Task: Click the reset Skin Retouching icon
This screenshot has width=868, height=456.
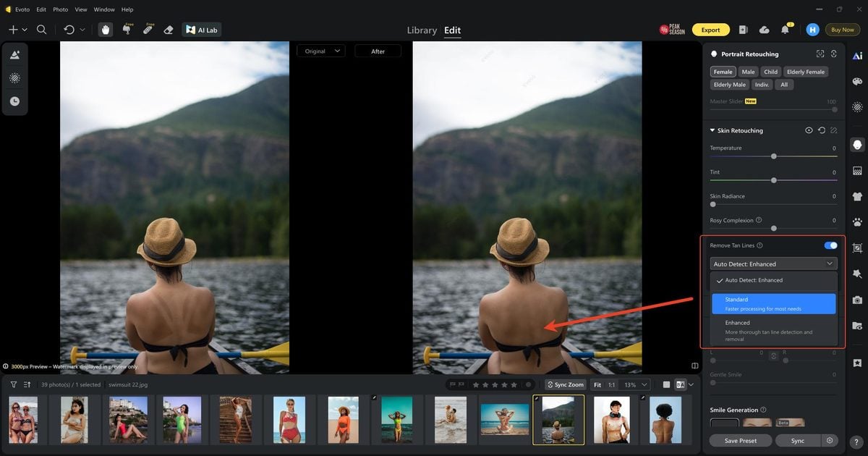Action: pos(822,130)
